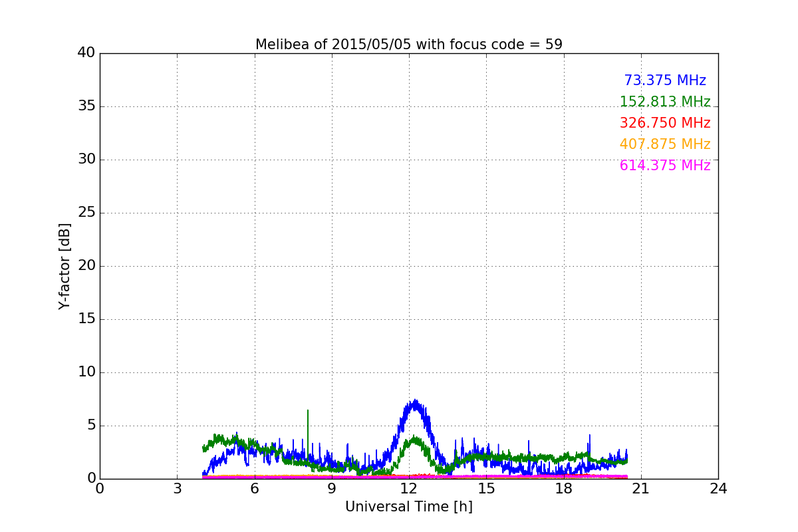Screen dimensions: 798x532
Task: Click x-axis tick label 3
Action: (177, 488)
